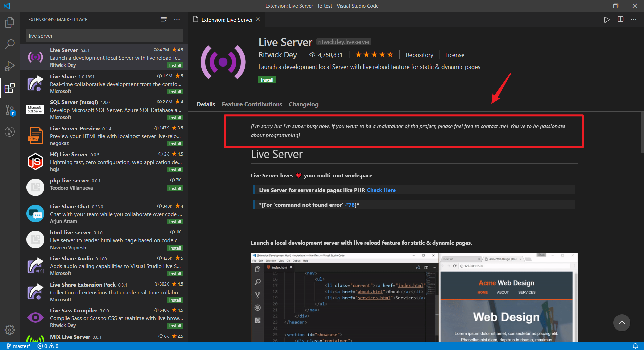Viewport: 644px width, 350px height.
Task: Split the editor using the split icon
Action: tap(620, 19)
